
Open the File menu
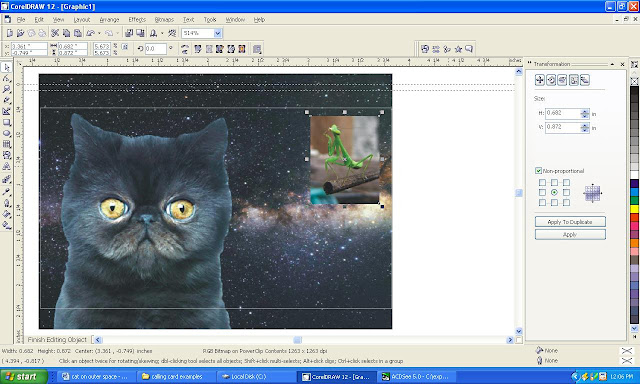[x=21, y=20]
